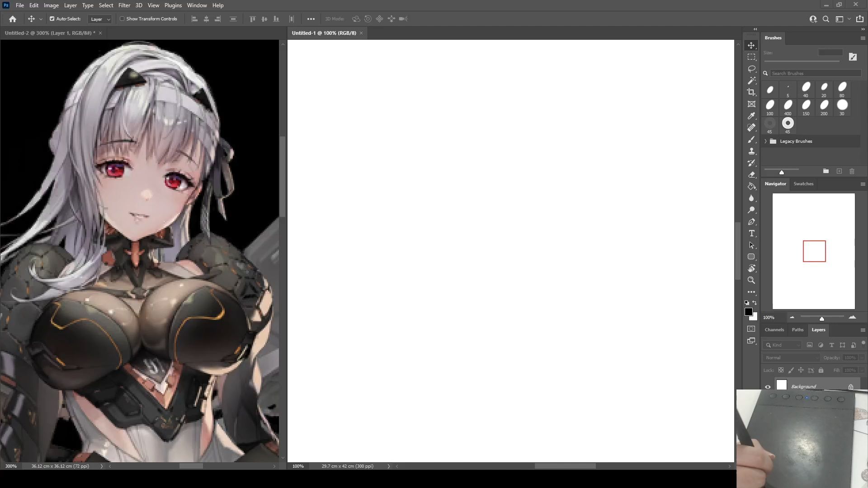Select the Rectangular Marquee tool

(751, 57)
